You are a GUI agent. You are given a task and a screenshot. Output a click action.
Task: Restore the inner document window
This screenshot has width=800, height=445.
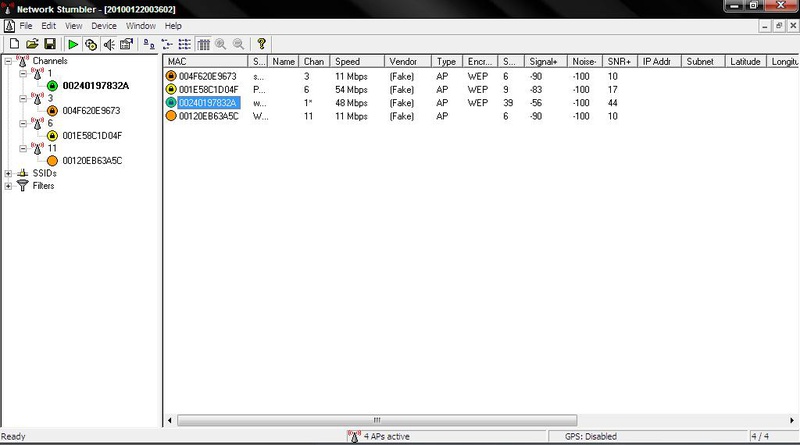[x=779, y=26]
